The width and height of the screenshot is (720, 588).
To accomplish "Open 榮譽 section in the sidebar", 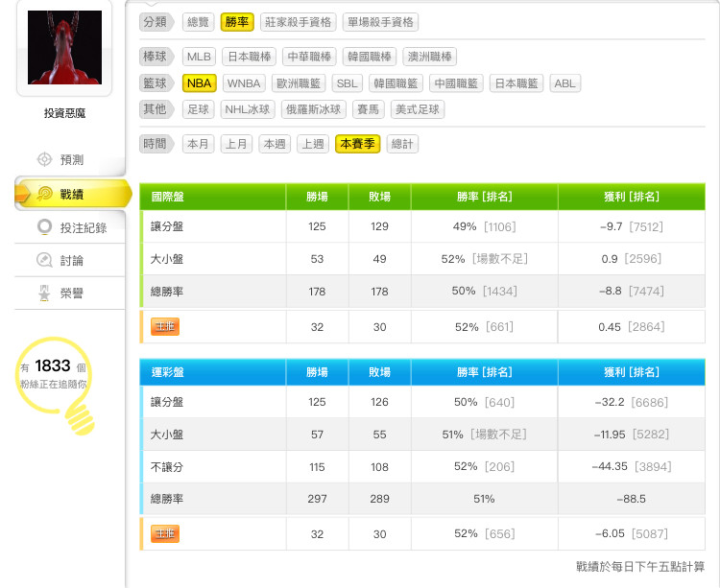I will pos(70,293).
